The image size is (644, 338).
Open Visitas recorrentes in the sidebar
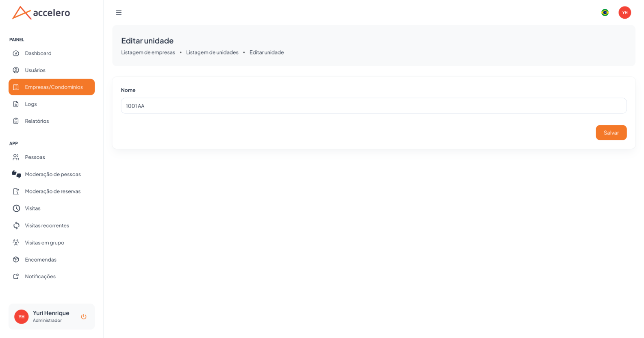click(x=52, y=225)
